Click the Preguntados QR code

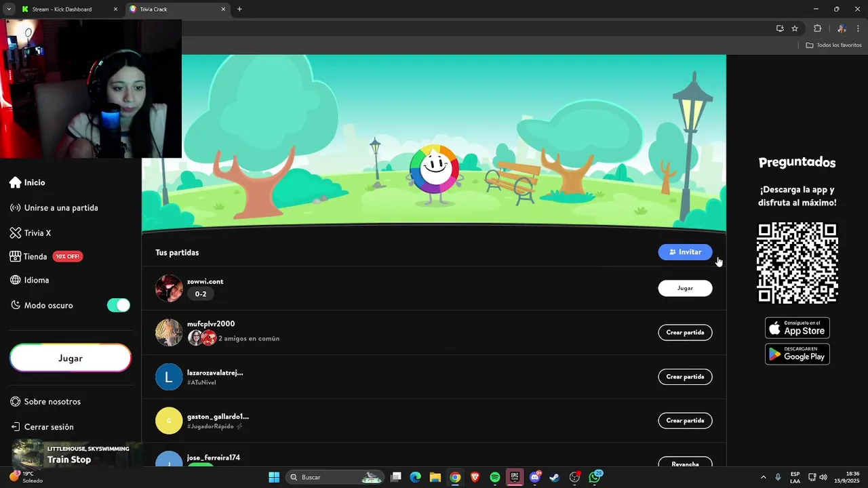(797, 263)
